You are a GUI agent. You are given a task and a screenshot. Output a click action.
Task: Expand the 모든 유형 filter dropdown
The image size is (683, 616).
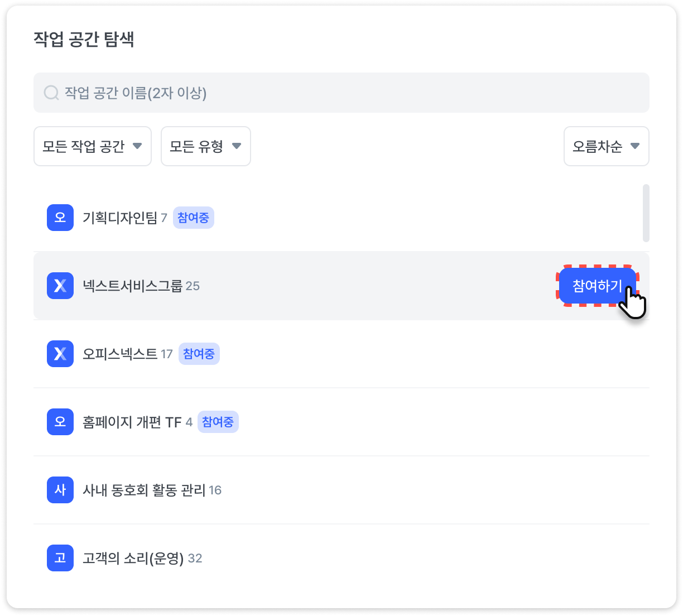coord(205,146)
